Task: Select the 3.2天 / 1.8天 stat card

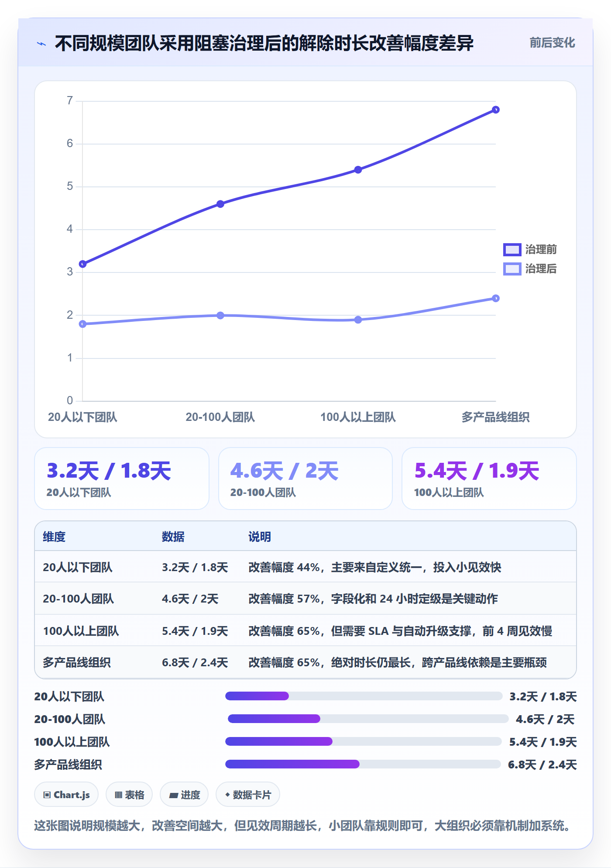Action: [x=122, y=479]
